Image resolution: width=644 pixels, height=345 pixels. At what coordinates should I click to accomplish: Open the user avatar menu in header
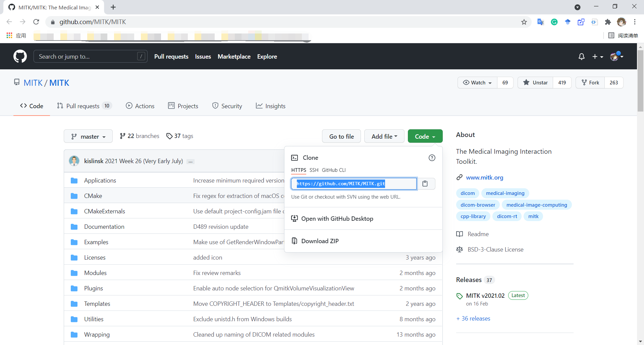tap(617, 56)
